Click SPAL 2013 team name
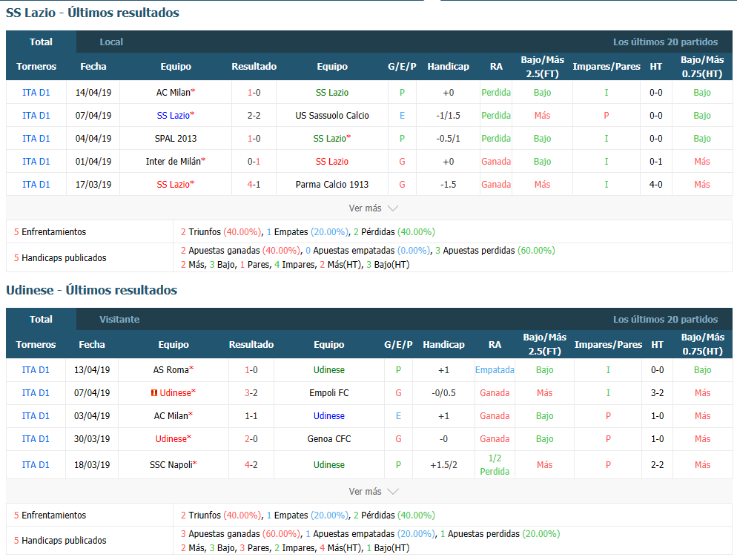The width and height of the screenshot is (737, 560). (x=176, y=139)
